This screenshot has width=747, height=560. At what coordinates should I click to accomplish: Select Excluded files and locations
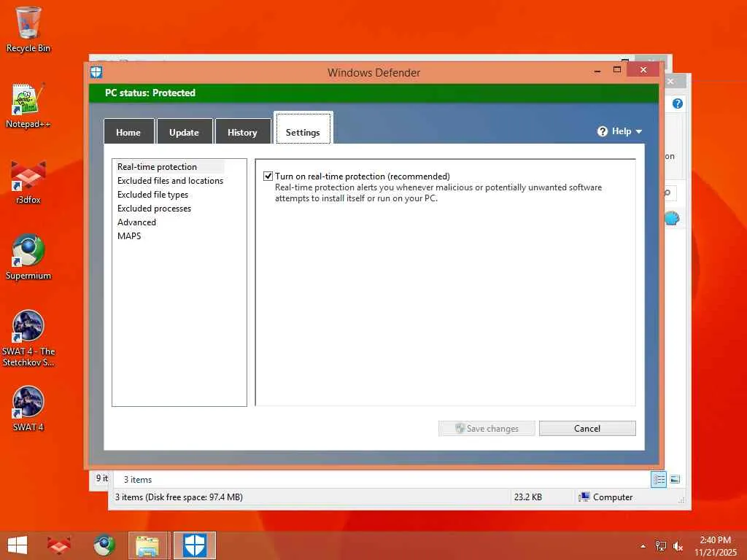pyautogui.click(x=170, y=181)
